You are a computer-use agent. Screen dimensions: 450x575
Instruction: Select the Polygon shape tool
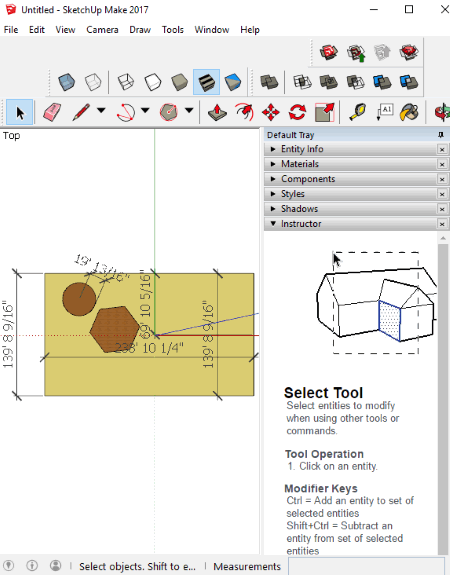(168, 112)
